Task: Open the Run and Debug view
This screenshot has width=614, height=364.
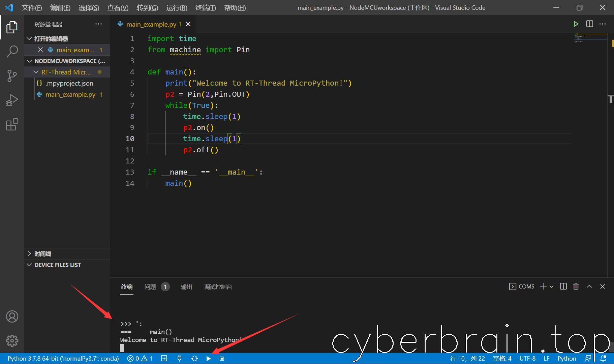Action: tap(12, 100)
